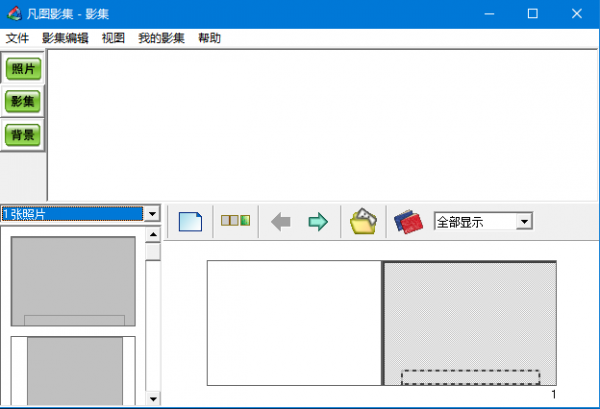
Task: Open the 影集编辑 menu
Action: pos(65,38)
